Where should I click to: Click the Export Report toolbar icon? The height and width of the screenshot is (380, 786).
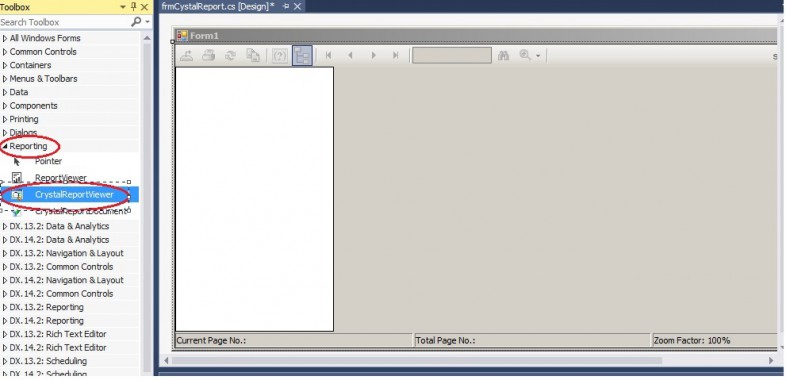186,56
